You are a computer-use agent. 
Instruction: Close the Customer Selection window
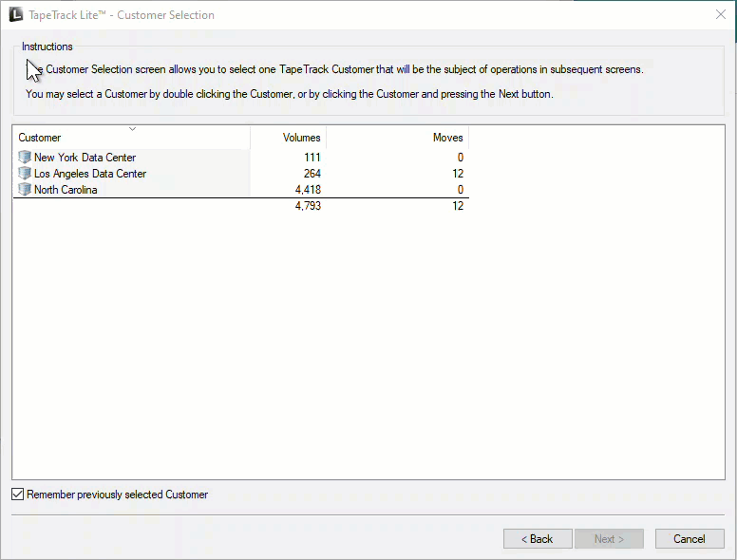tap(721, 14)
